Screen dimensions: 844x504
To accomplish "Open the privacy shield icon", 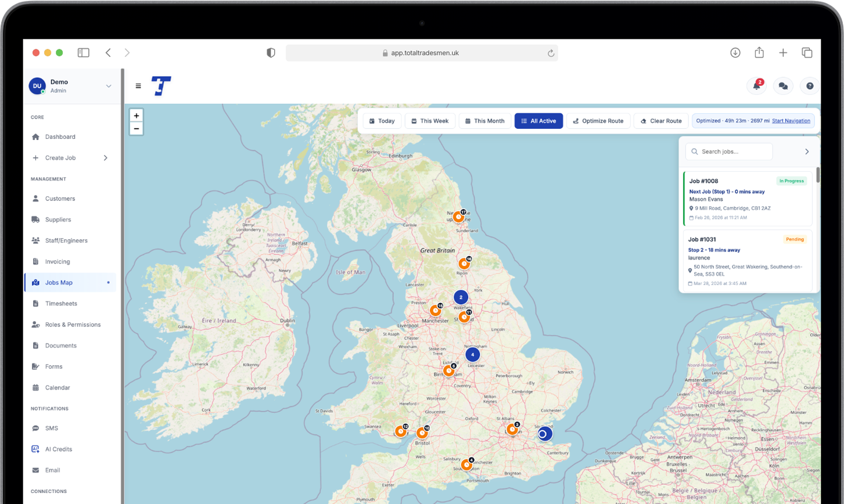I will coord(271,53).
